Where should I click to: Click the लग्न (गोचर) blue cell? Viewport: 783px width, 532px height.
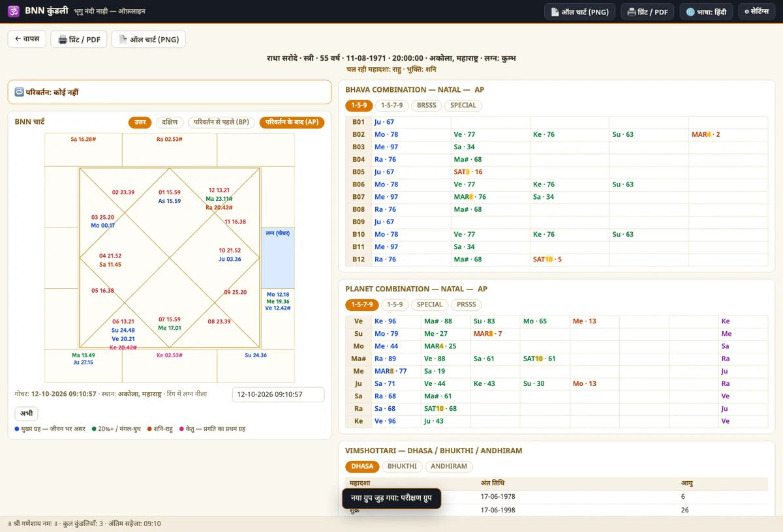(278, 257)
